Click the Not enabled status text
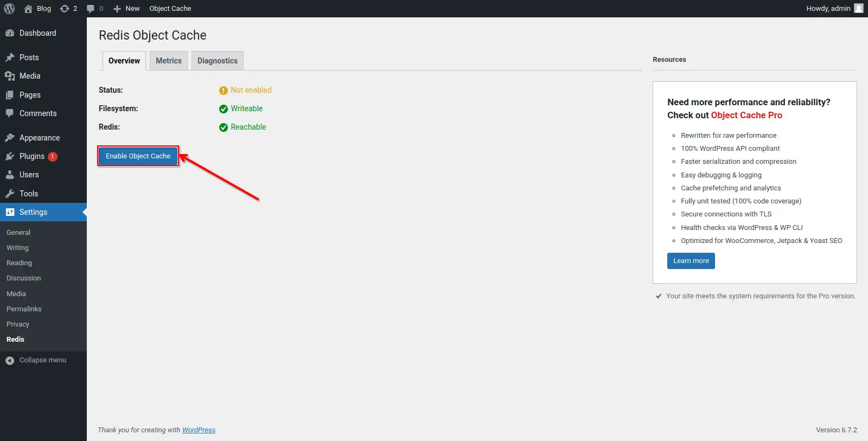Image resolution: width=868 pixels, height=441 pixels. coord(251,90)
